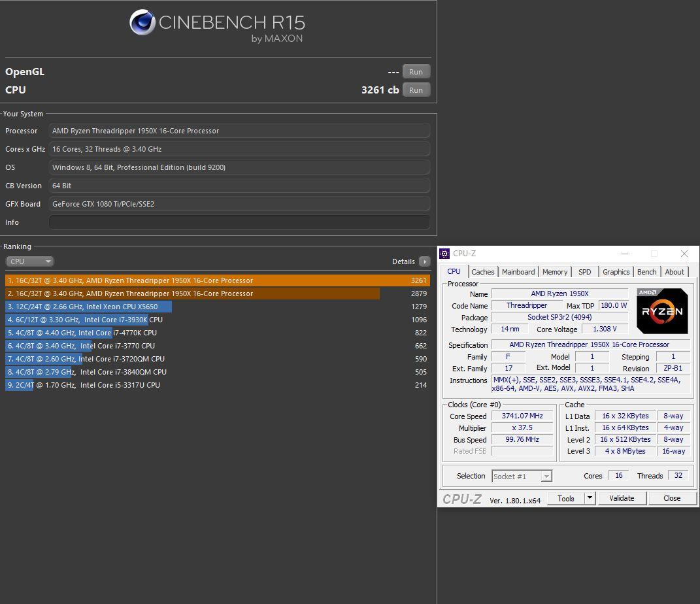Run the CPU benchmark

[416, 90]
